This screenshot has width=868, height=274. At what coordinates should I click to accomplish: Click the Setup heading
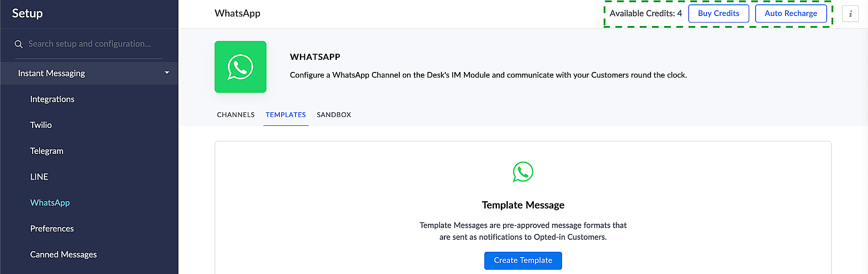(x=27, y=13)
